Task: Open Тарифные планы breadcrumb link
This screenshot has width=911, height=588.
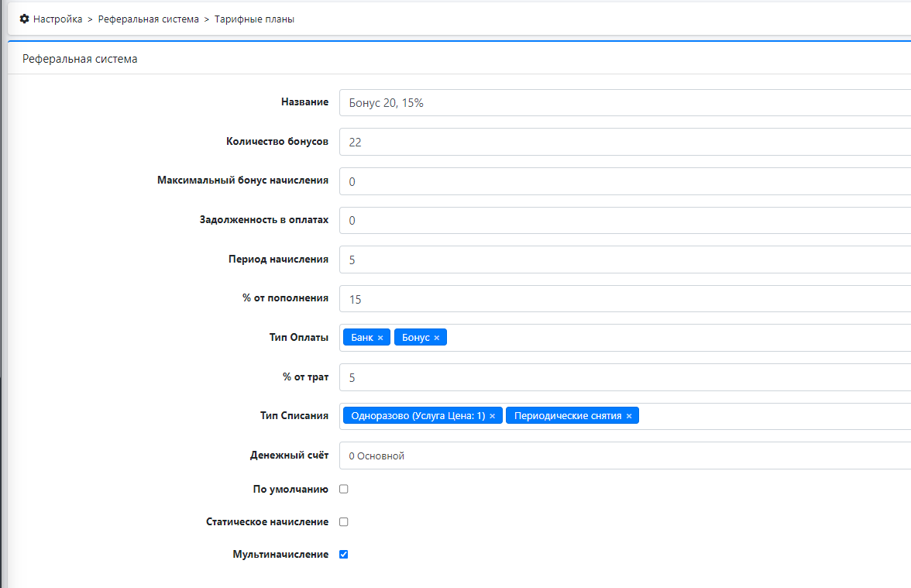Action: (255, 19)
